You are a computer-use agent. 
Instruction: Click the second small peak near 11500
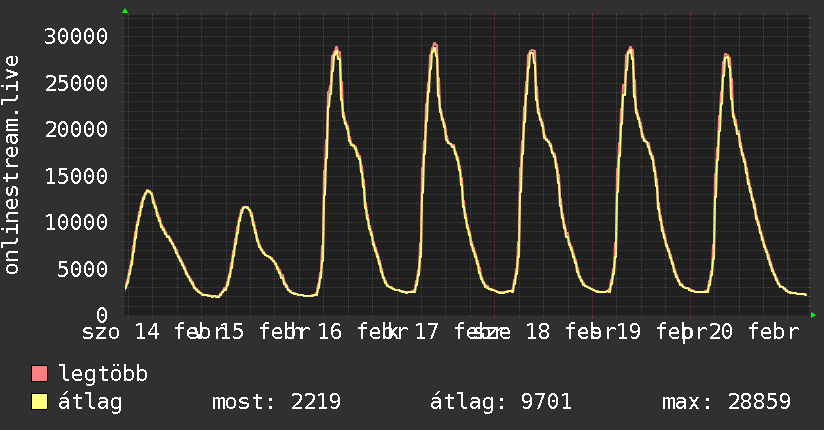pos(245,207)
